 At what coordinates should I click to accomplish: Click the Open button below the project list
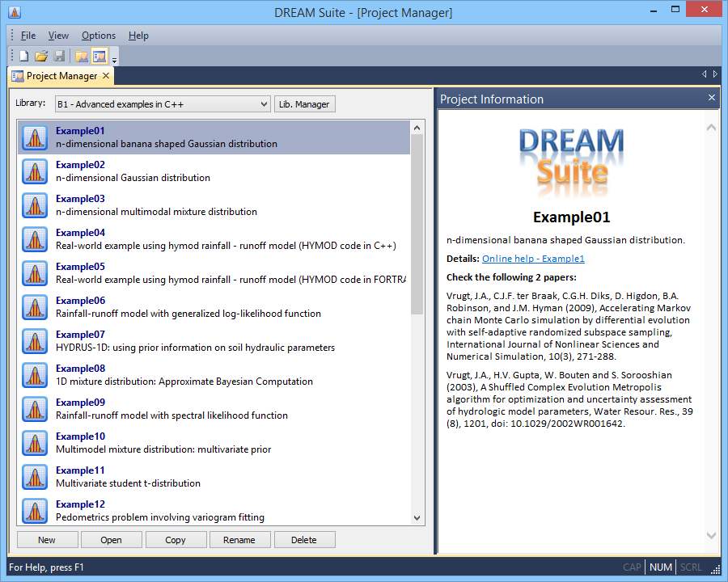coord(112,540)
